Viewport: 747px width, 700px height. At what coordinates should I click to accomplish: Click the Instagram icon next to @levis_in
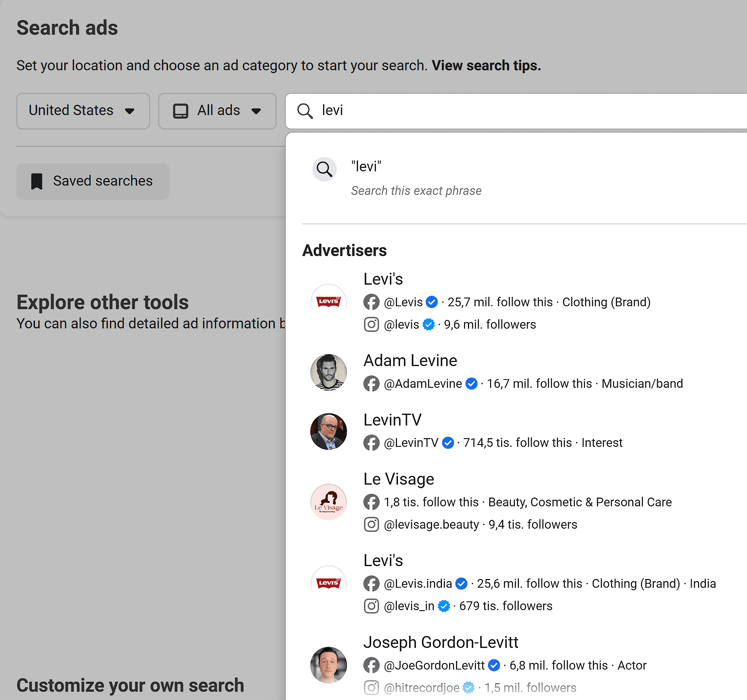[371, 606]
